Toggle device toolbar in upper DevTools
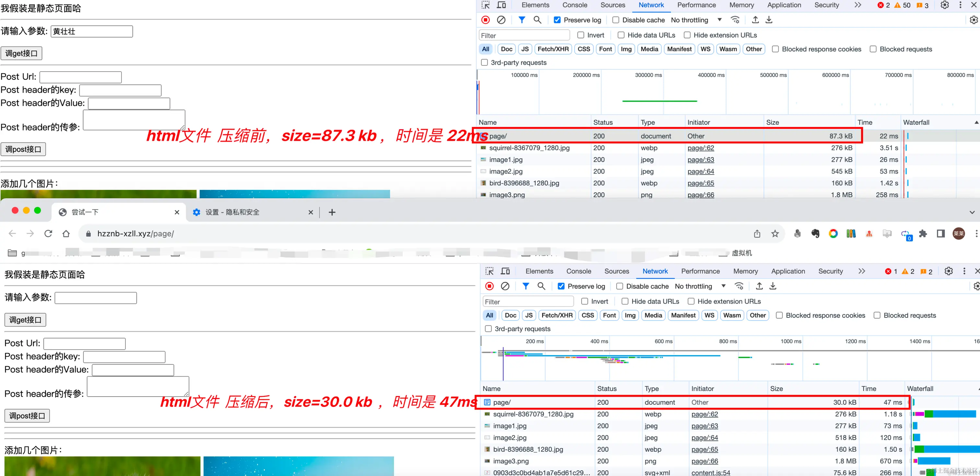 [501, 5]
